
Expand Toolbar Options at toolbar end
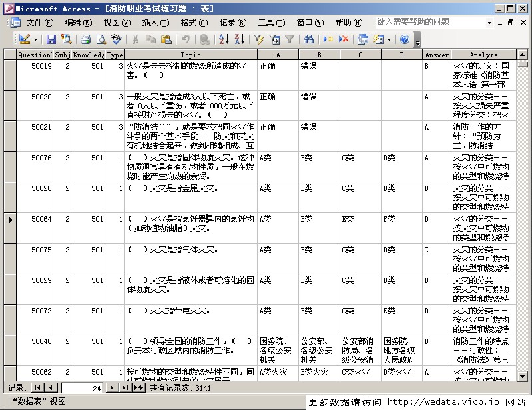(x=418, y=39)
